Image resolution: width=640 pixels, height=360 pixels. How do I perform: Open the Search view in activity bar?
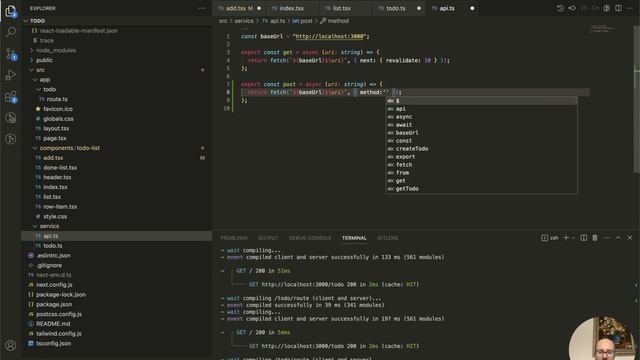click(x=11, y=32)
